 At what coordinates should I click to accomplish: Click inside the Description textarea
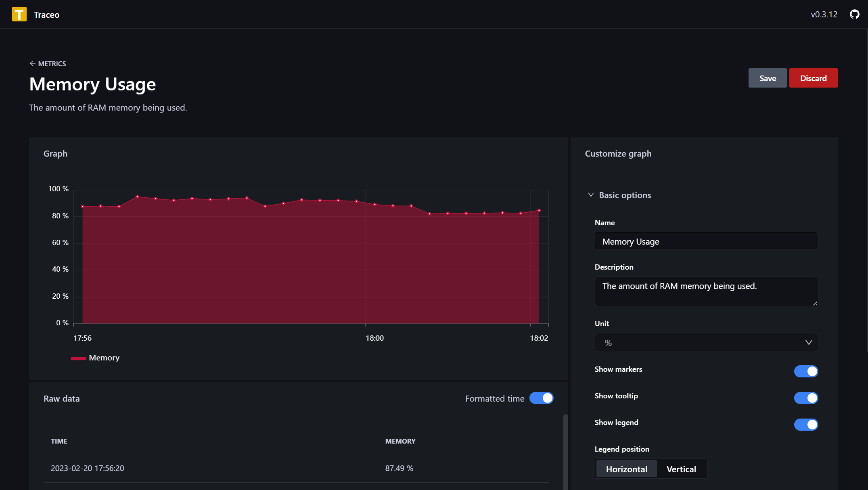coord(706,291)
